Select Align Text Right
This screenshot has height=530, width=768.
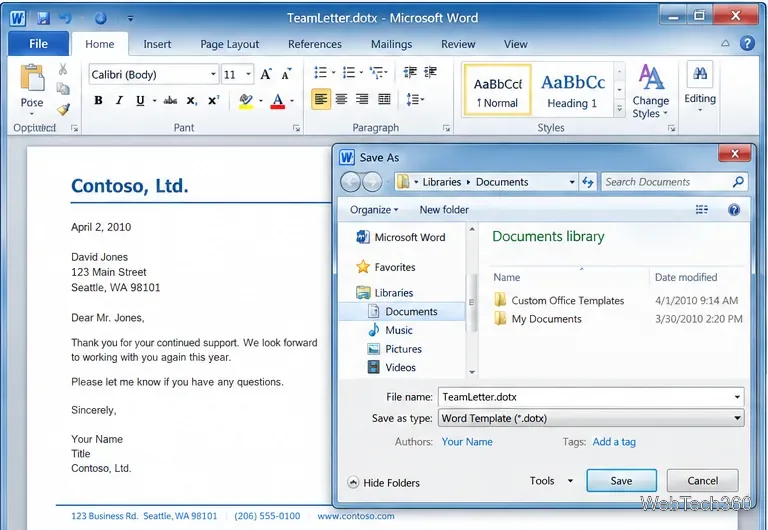(362, 99)
